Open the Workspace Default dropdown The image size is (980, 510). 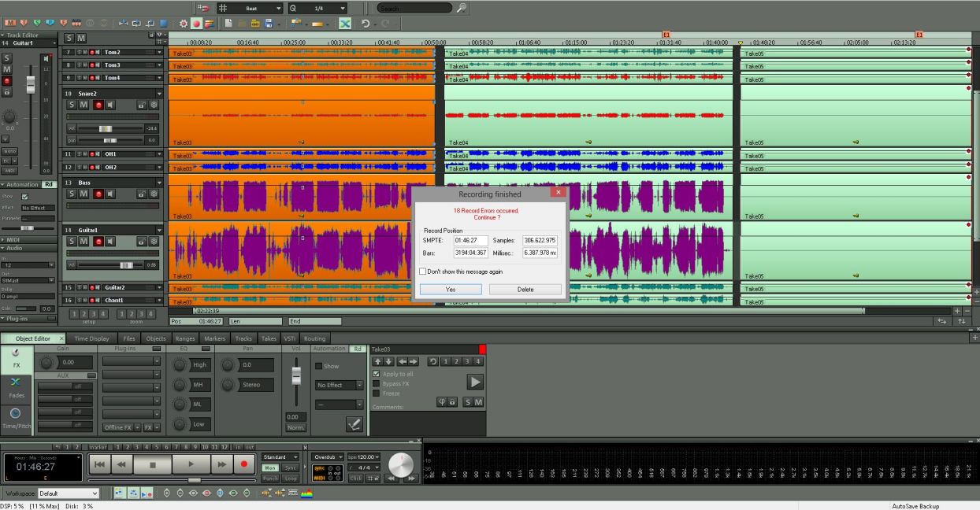tap(69, 493)
